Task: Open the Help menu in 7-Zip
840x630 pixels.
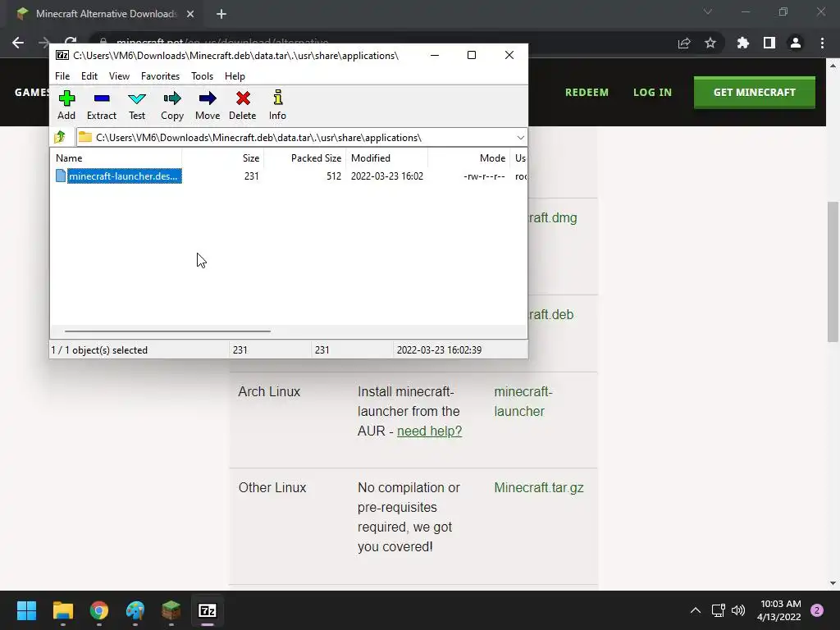Action: 235,76
